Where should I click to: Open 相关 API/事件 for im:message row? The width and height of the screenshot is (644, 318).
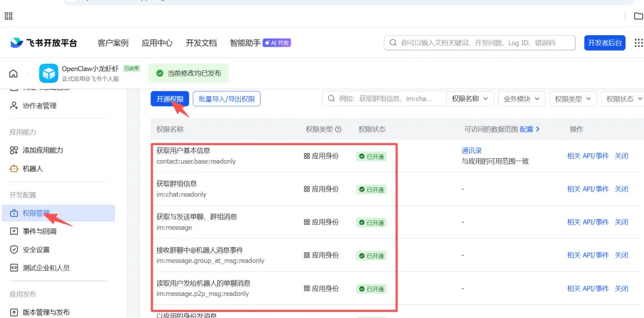[x=588, y=223]
